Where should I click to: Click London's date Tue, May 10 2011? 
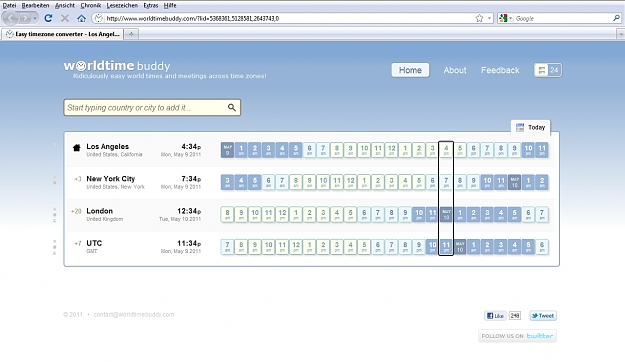coord(181,219)
